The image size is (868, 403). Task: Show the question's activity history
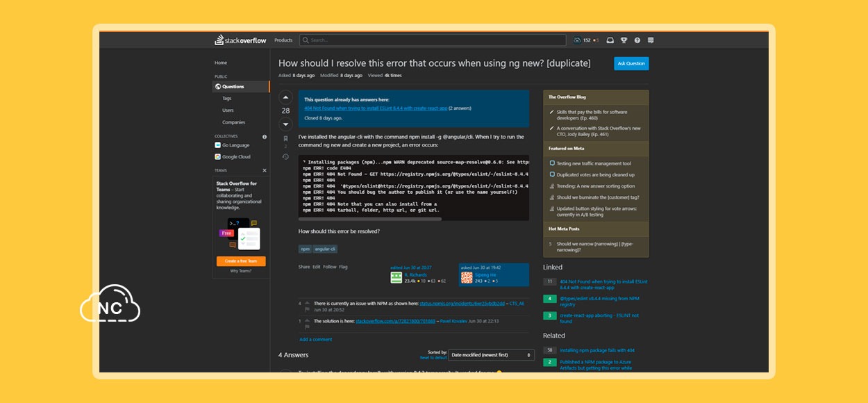point(285,157)
